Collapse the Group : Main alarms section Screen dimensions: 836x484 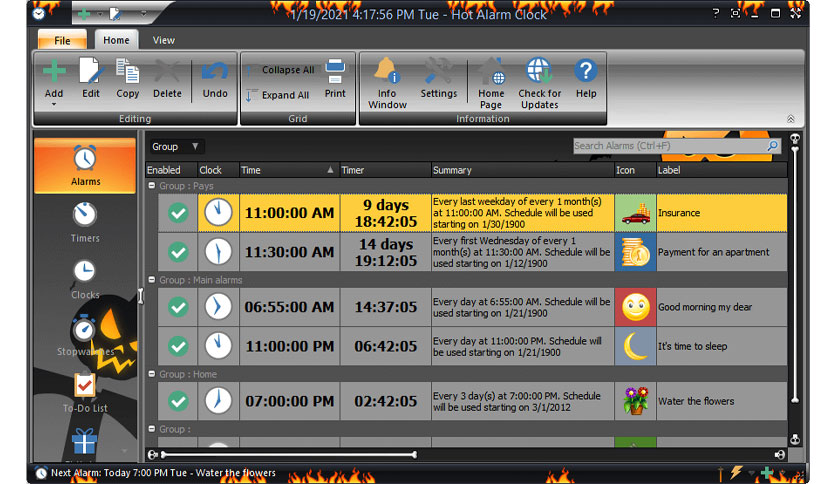(x=152, y=279)
